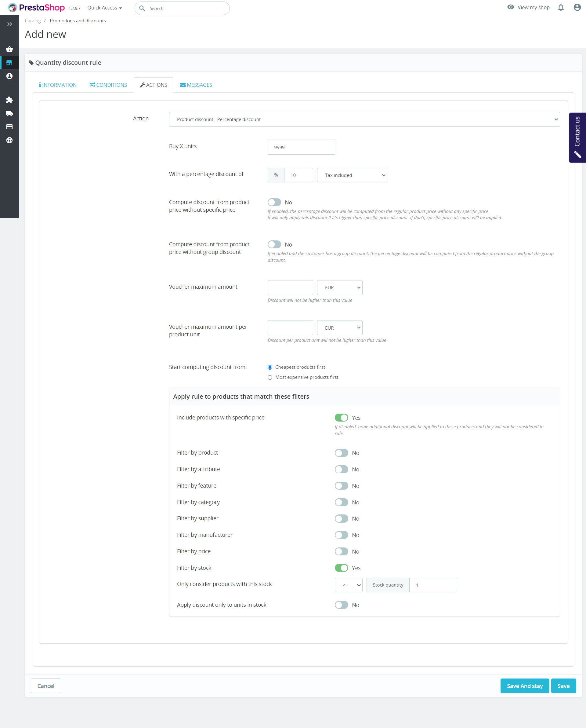Open International globe icon in sidebar
The image size is (586, 728).
click(x=9, y=141)
